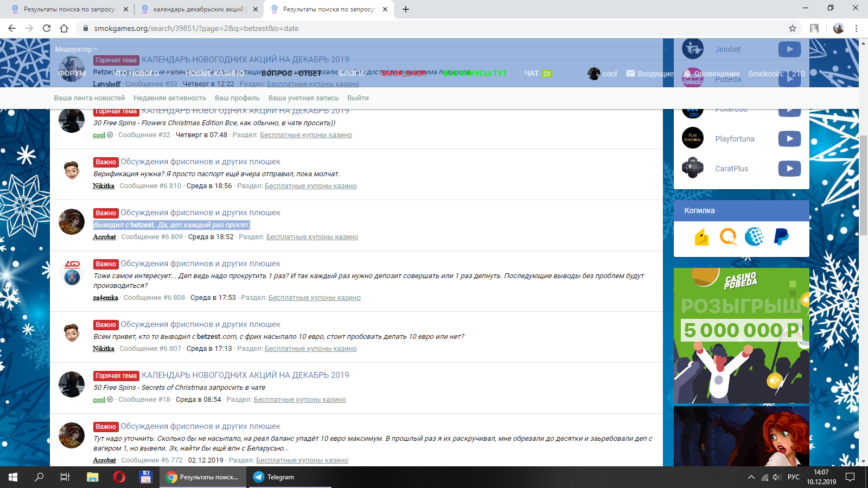Click the Важно label on post 6 807
The height and width of the screenshot is (488, 868).
[x=106, y=325]
